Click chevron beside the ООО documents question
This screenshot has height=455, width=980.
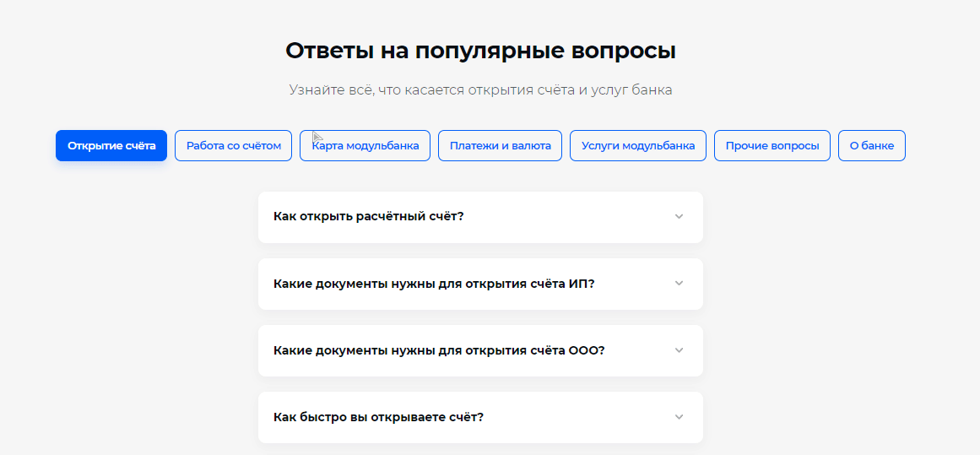[679, 350]
